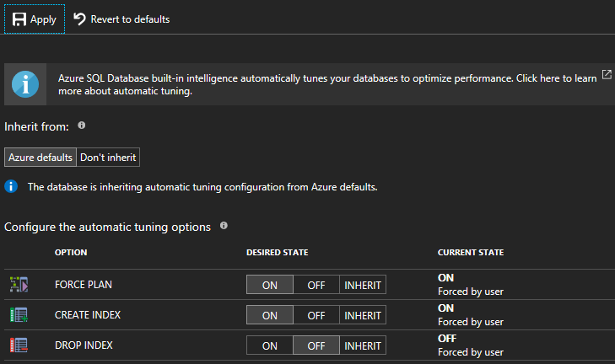Set FORCE PLAN desired state to INHERIT
The image size is (615, 364).
click(363, 285)
